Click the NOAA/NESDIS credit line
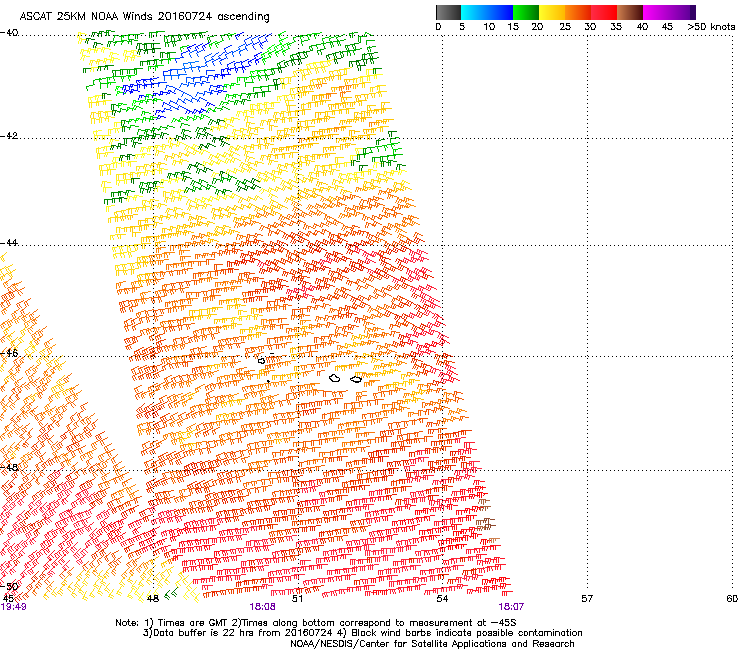740x650 pixels. point(432,644)
